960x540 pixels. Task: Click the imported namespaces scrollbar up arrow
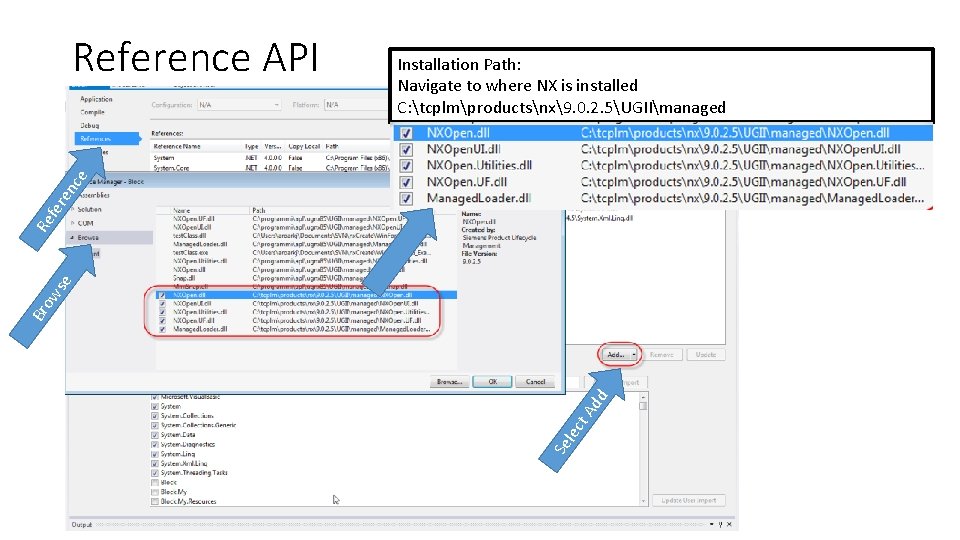643,397
